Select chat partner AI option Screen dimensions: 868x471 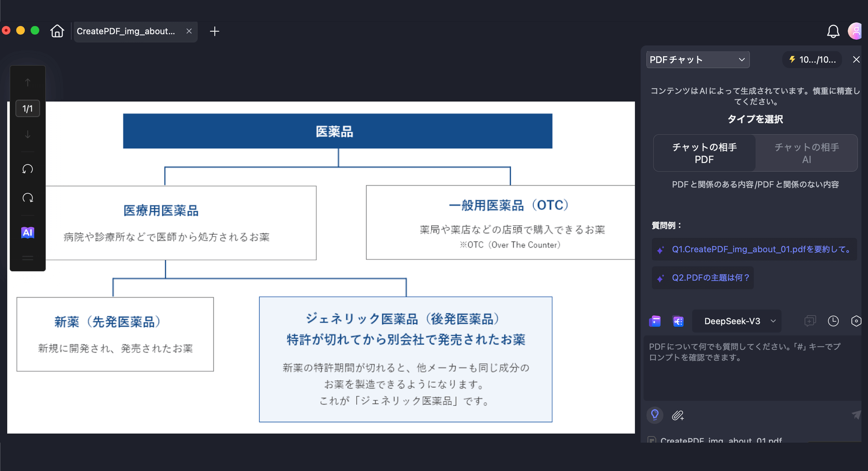806,153
